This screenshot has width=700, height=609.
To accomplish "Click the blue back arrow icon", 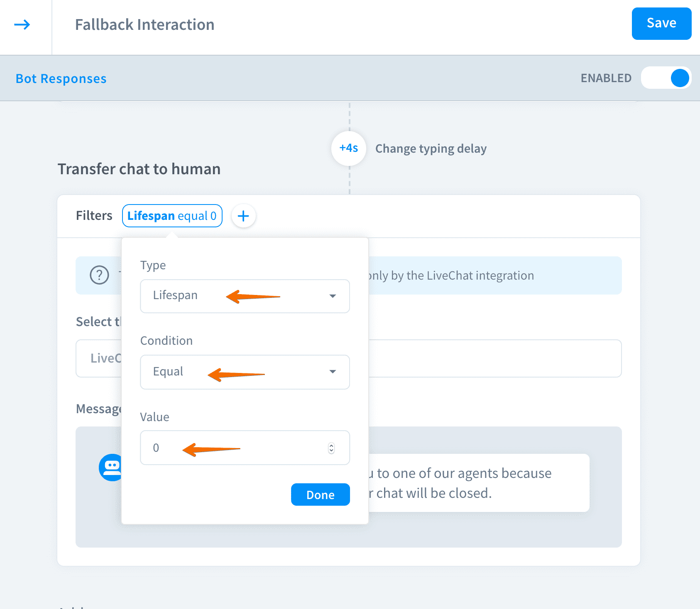I will 22,25.
